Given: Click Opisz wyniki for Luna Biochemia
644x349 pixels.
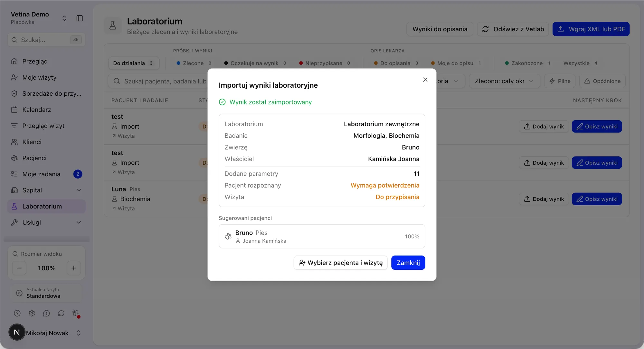Looking at the screenshot, I should click(597, 199).
